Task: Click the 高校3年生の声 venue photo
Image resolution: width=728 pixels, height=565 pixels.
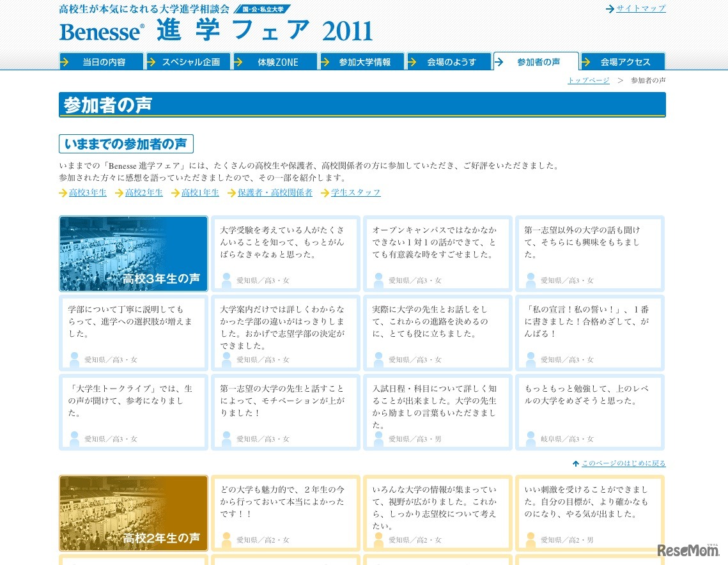Action: click(x=133, y=253)
